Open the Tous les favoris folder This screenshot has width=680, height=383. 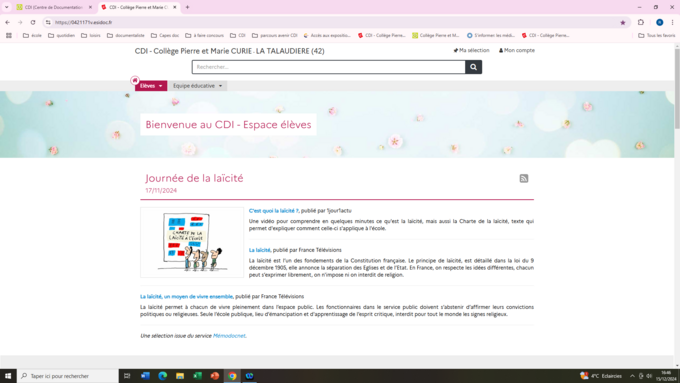[x=657, y=36]
